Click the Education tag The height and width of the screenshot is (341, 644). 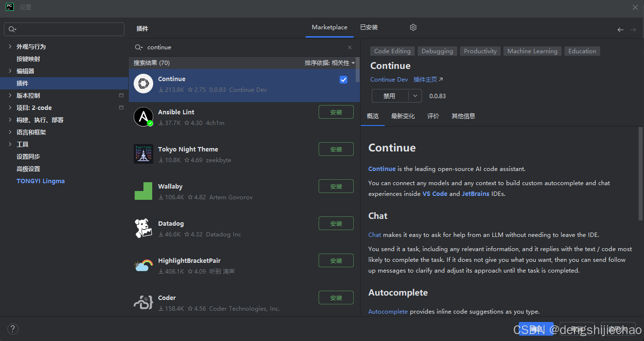coord(582,51)
